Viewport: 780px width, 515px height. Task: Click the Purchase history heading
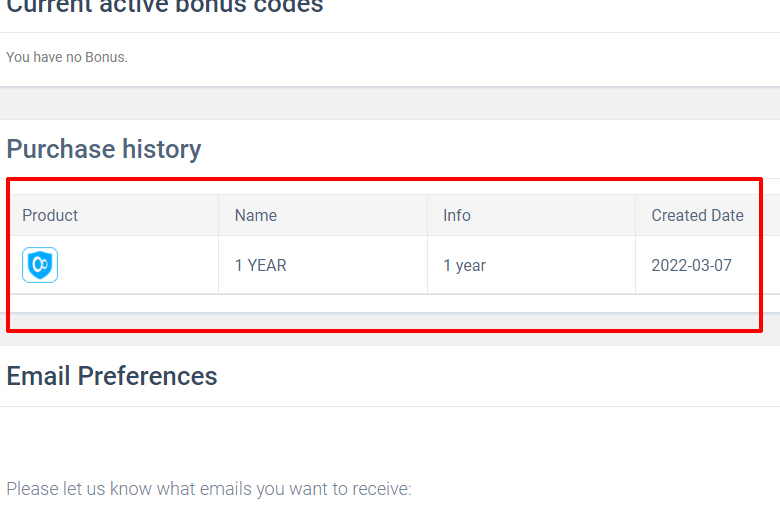pos(103,149)
